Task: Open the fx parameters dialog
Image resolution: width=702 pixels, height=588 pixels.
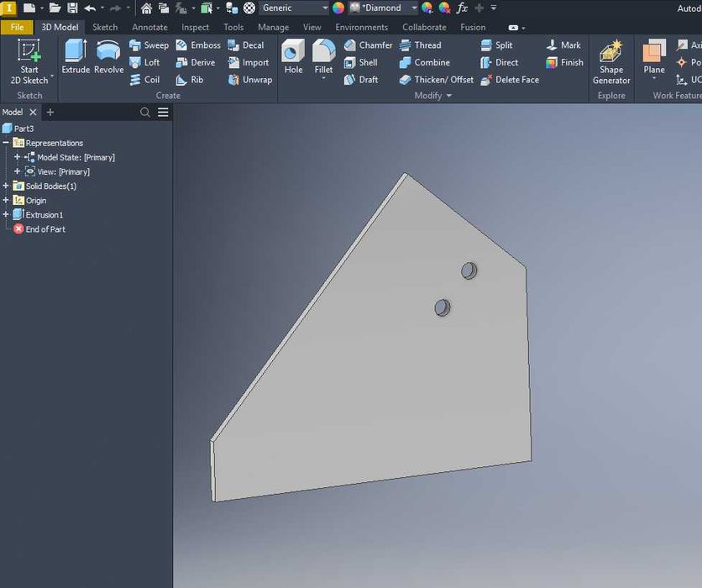Action: pyautogui.click(x=462, y=8)
